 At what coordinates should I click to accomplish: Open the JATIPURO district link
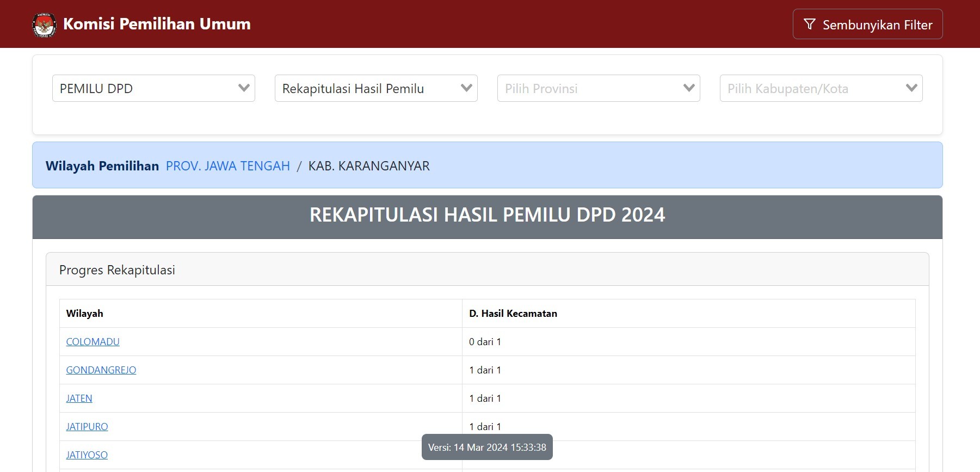[x=87, y=427]
